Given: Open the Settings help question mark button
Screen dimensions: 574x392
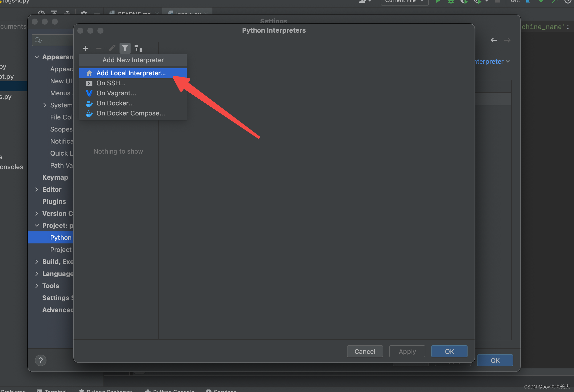Looking at the screenshot, I should point(41,360).
